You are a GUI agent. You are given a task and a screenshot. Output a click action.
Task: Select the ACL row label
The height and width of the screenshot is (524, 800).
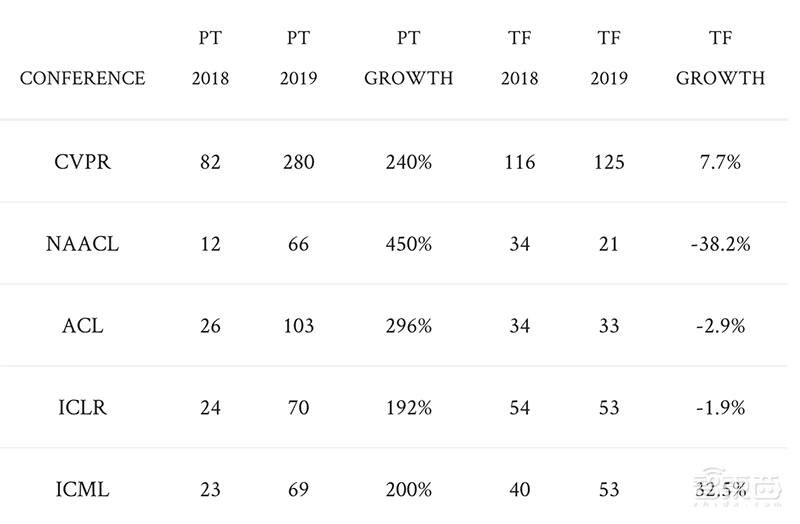[x=82, y=326]
